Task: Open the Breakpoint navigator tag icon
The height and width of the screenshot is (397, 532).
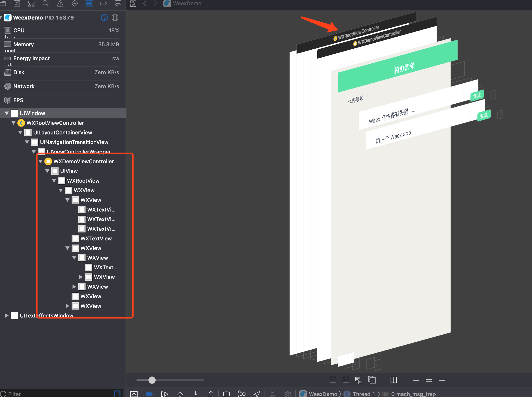Action: tap(103, 3)
